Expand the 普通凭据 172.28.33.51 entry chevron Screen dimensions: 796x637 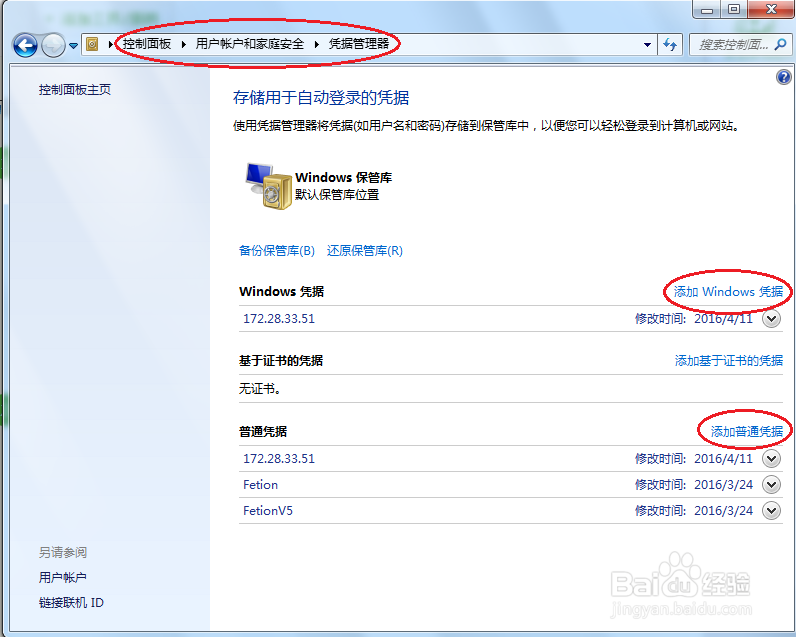pos(771,459)
